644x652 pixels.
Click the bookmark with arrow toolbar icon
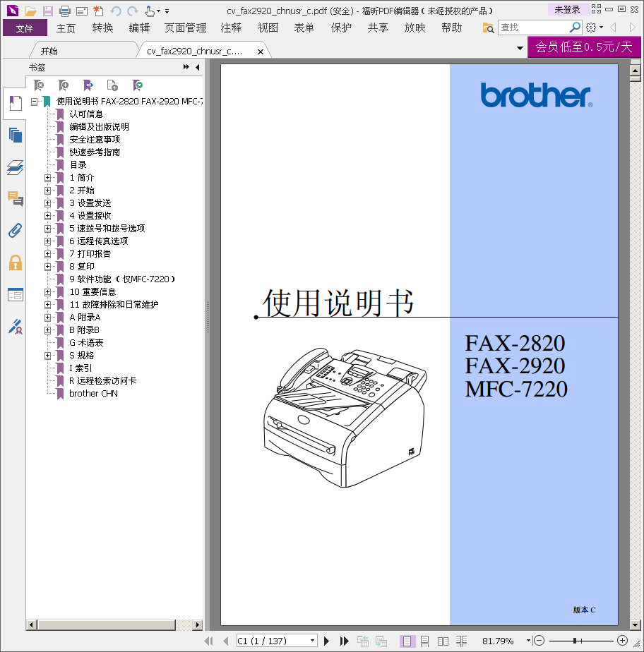[88, 85]
